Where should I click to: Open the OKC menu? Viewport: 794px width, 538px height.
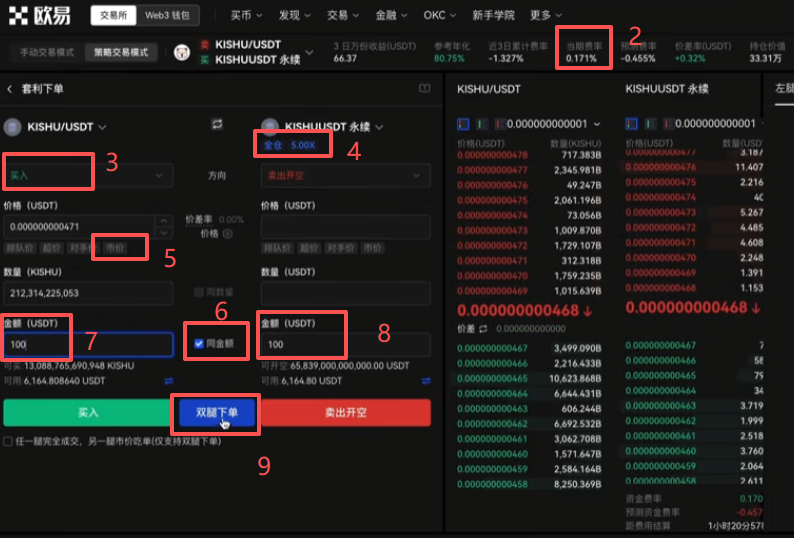(440, 15)
